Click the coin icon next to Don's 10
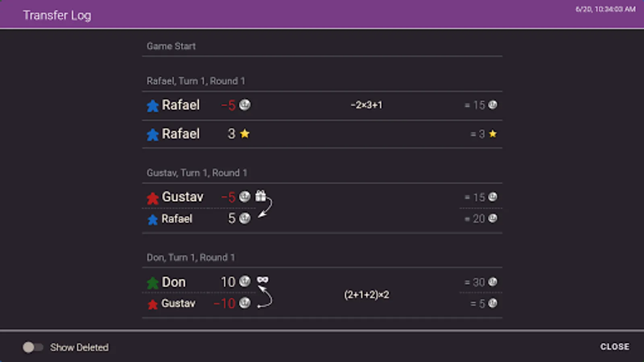 pyautogui.click(x=245, y=281)
